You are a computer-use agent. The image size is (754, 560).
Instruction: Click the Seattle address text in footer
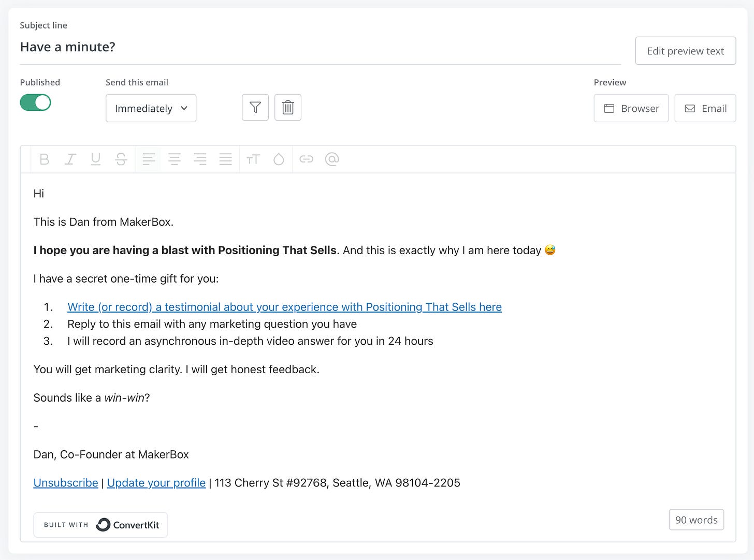pos(337,483)
